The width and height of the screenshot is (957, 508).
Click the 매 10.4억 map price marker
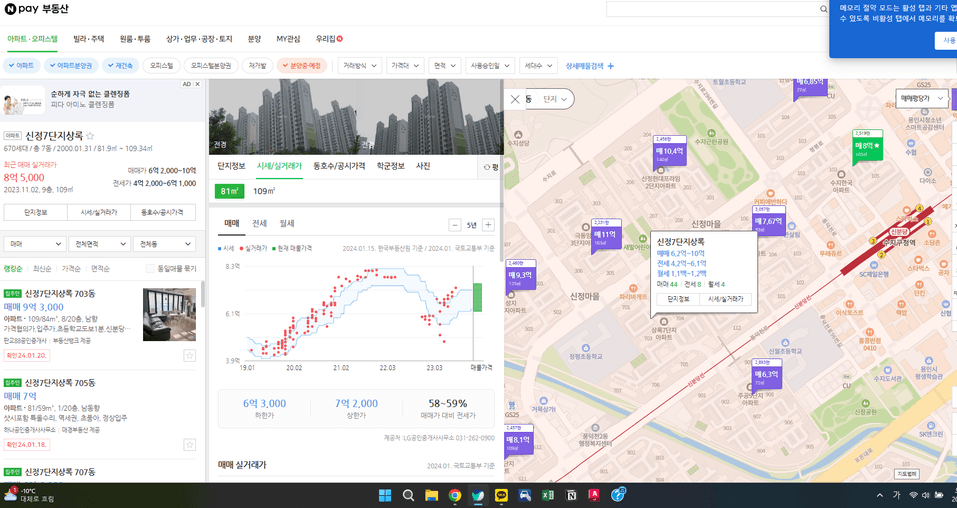click(670, 151)
